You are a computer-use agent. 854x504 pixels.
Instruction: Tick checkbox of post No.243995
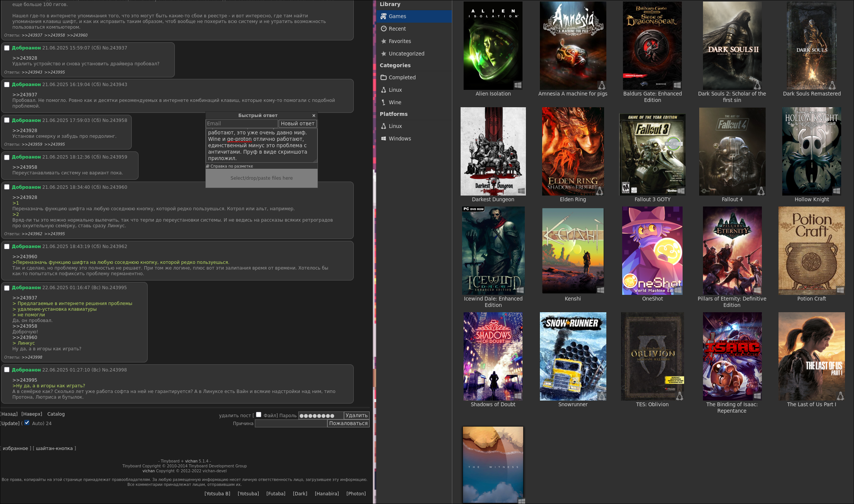7,288
